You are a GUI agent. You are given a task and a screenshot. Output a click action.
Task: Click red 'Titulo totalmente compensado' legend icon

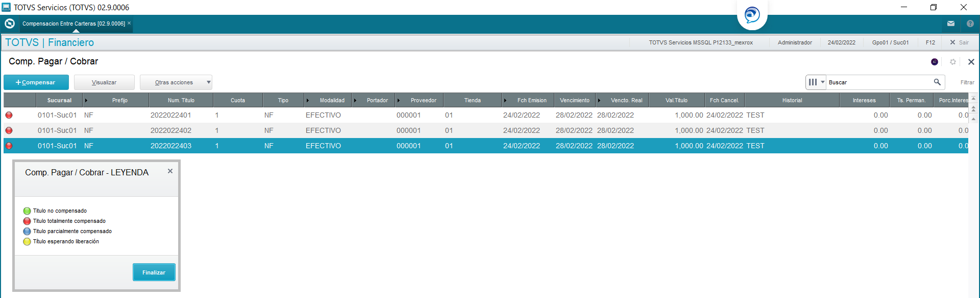coord(27,221)
